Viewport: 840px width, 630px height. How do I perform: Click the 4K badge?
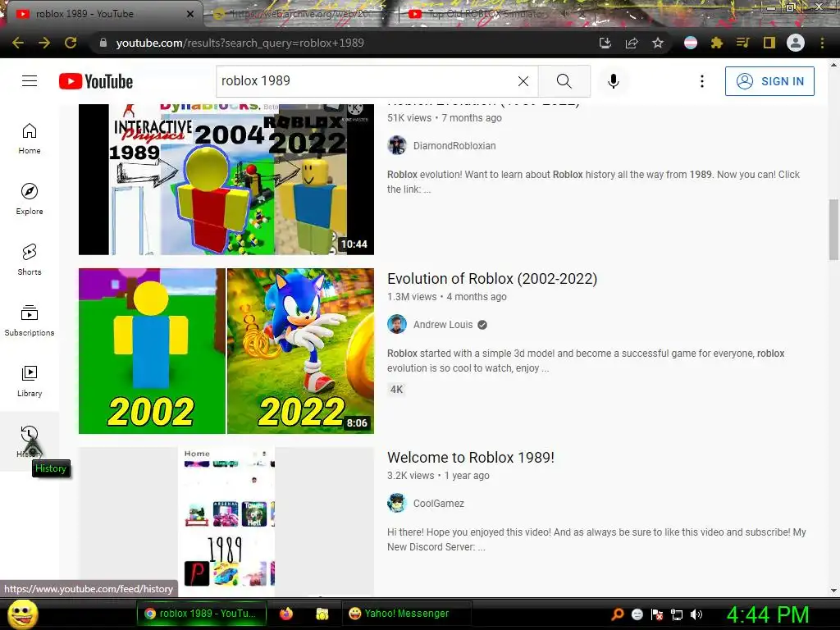396,390
